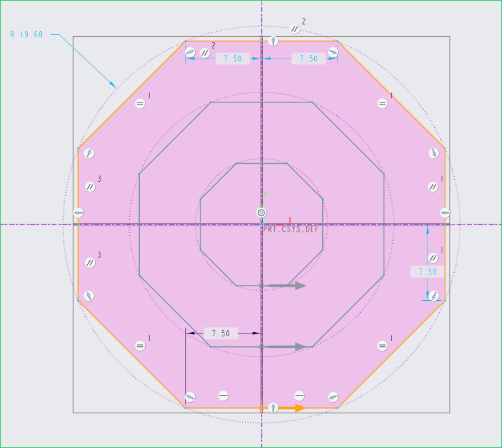Pick equal-length constraint icon on lower-left diagonal
This screenshot has height=448, width=502.
(x=140, y=345)
